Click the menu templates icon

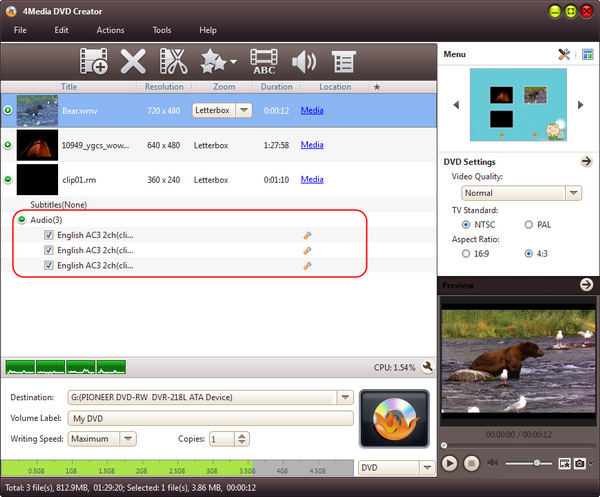tap(587, 54)
